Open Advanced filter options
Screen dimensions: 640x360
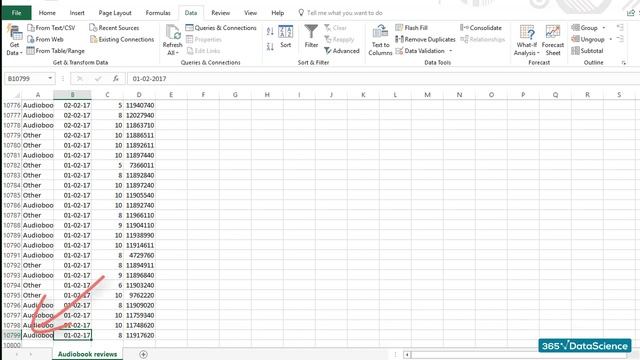click(342, 51)
